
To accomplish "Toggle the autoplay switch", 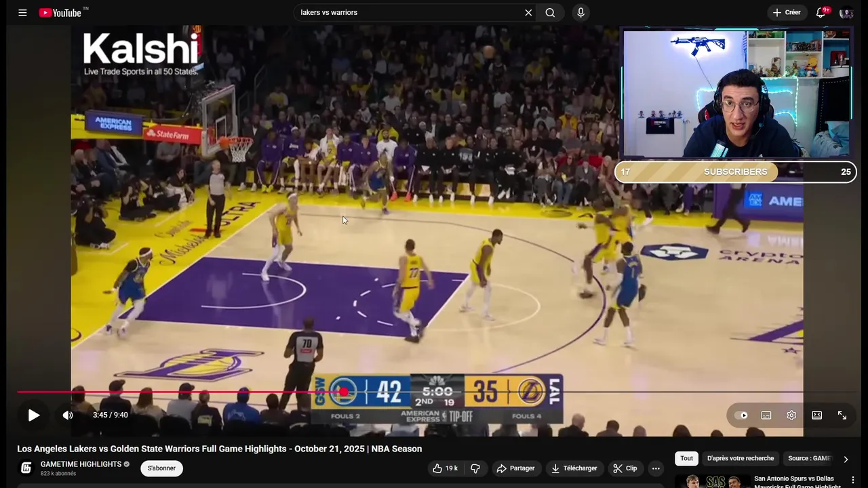I will 741,415.
